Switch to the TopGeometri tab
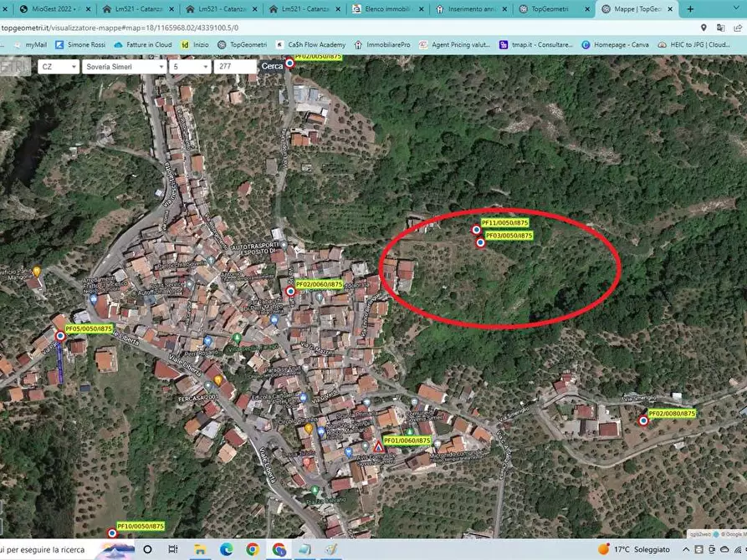Viewport: 747px width, 560px height. pyautogui.click(x=551, y=9)
